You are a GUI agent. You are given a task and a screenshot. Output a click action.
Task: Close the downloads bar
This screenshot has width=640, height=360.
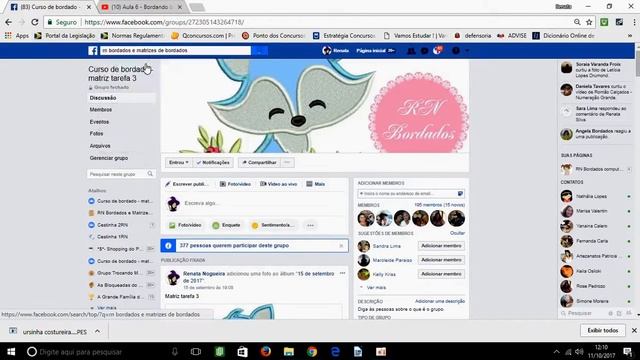(x=634, y=330)
